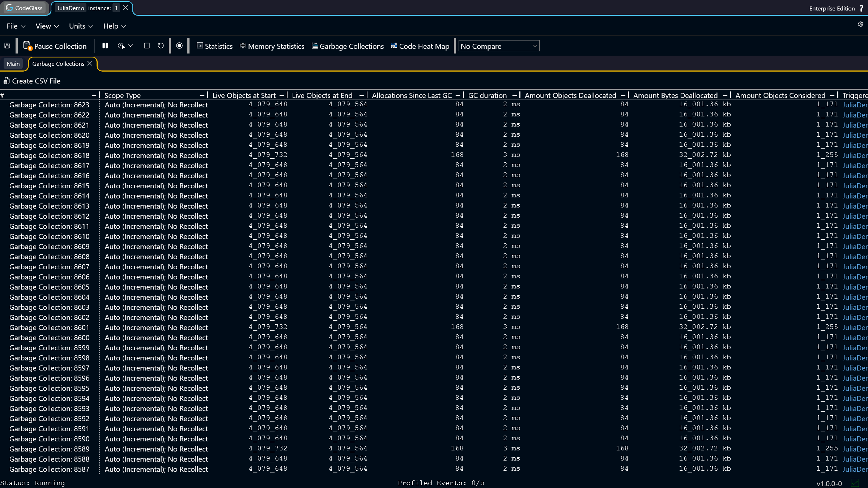
Task: Select the Garbage Collections tab
Action: (58, 64)
